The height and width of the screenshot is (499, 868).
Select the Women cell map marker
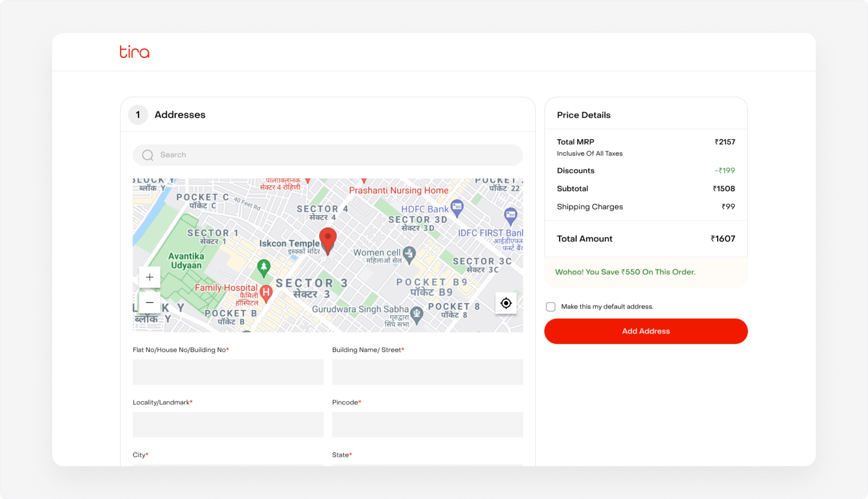tap(409, 254)
